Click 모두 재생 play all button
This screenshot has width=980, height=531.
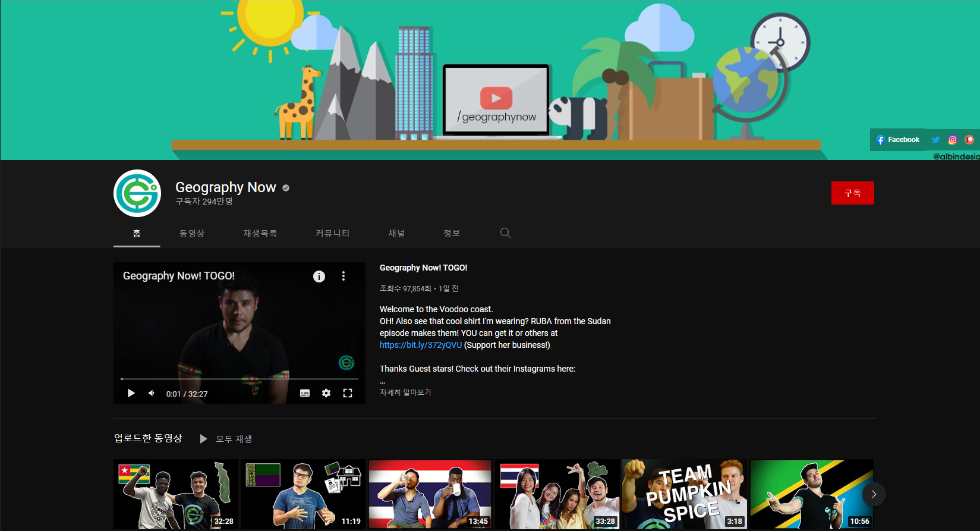[226, 439]
